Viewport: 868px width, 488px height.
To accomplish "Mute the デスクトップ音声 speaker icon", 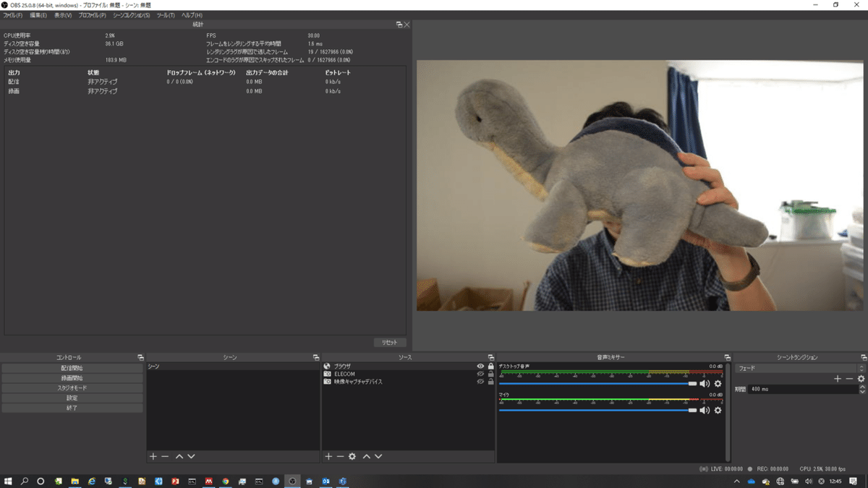I will coord(705,384).
